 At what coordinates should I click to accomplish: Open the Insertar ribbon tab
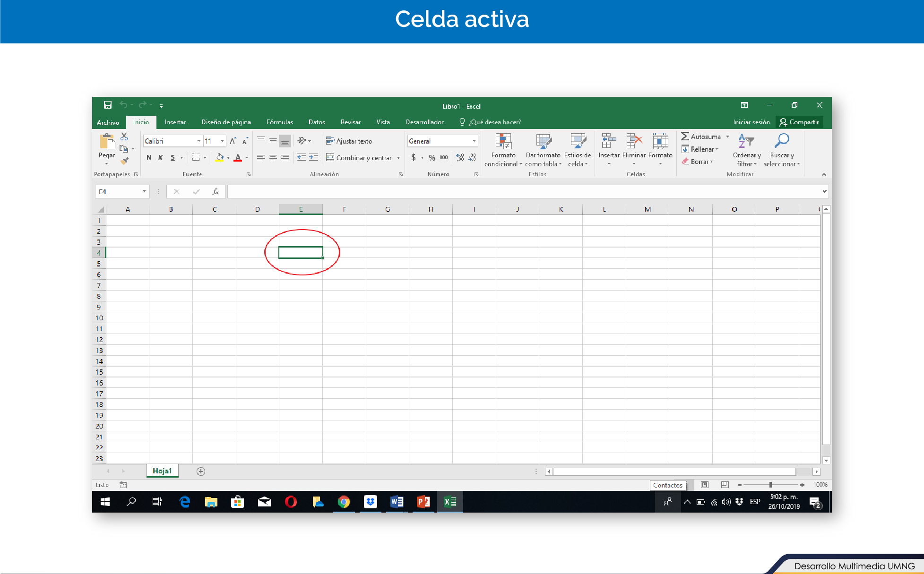pos(175,122)
